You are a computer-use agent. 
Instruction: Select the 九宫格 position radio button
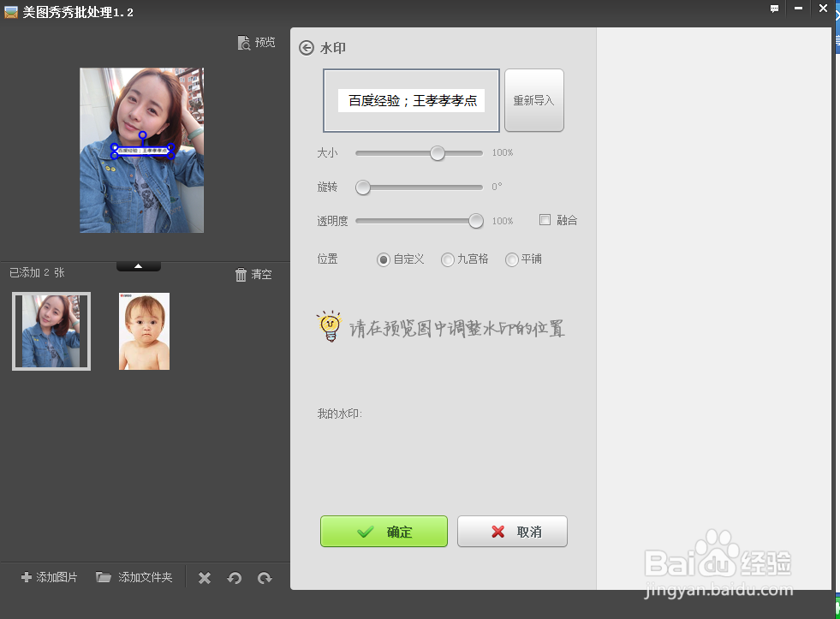[447, 259]
